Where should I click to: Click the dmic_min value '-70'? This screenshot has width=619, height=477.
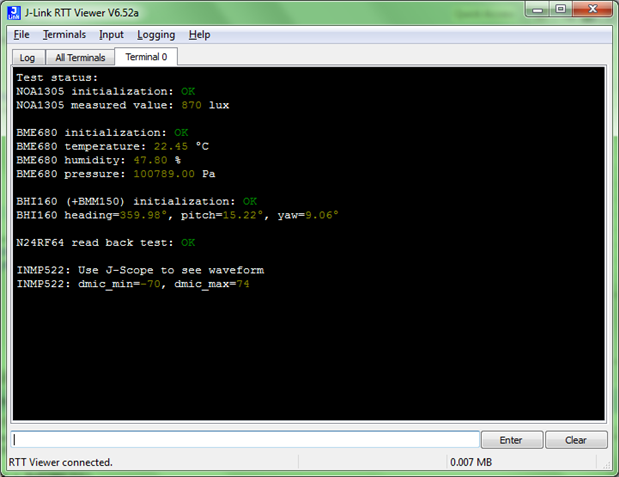click(x=150, y=284)
